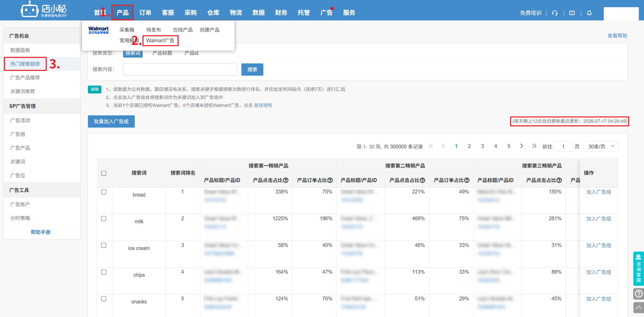Viewport: 644px width, 317px height.
Task: Select 在线产品 in the product menu
Action: click(x=183, y=30)
